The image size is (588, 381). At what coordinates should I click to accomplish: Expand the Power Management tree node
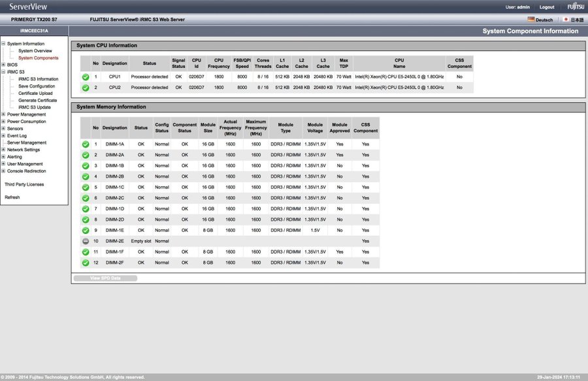(x=3, y=114)
